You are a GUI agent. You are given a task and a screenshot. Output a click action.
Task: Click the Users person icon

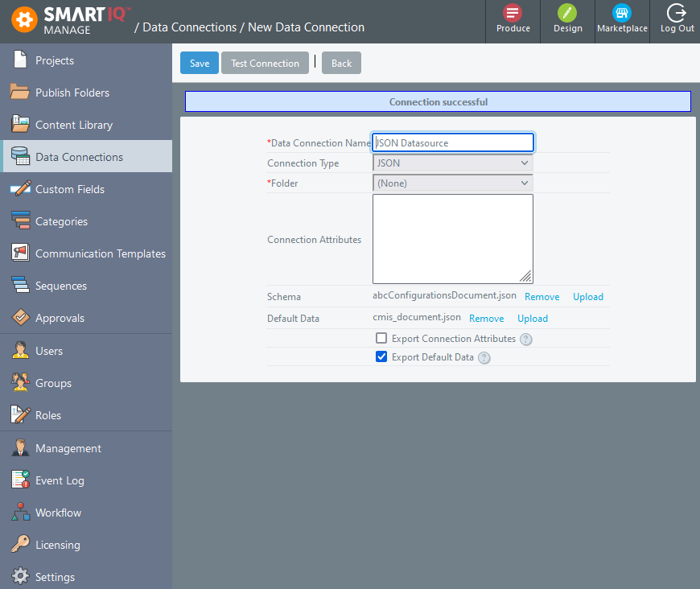point(20,350)
